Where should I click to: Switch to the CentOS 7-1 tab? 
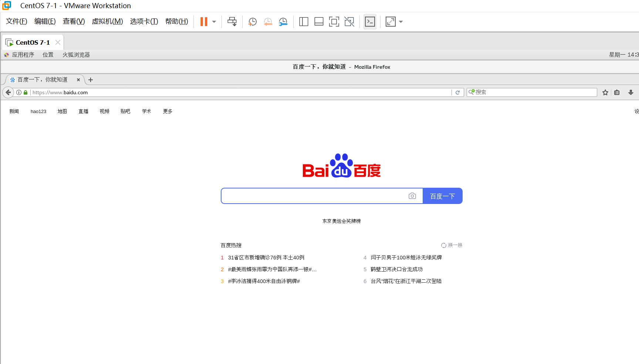tap(33, 42)
